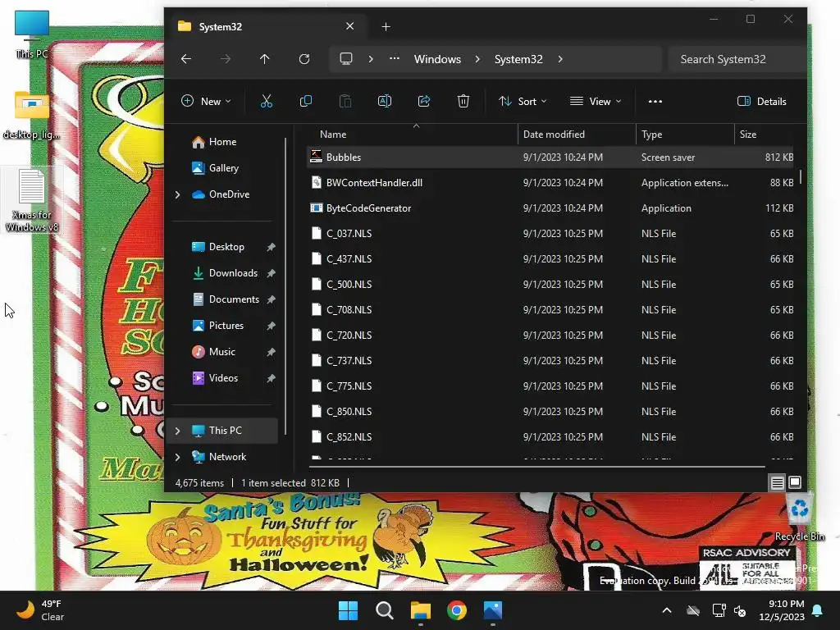Expand the Network tree node
The width and height of the screenshot is (840, 630).
178,457
